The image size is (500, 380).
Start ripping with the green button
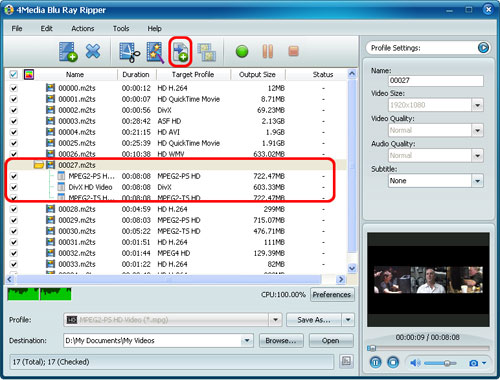click(x=242, y=52)
